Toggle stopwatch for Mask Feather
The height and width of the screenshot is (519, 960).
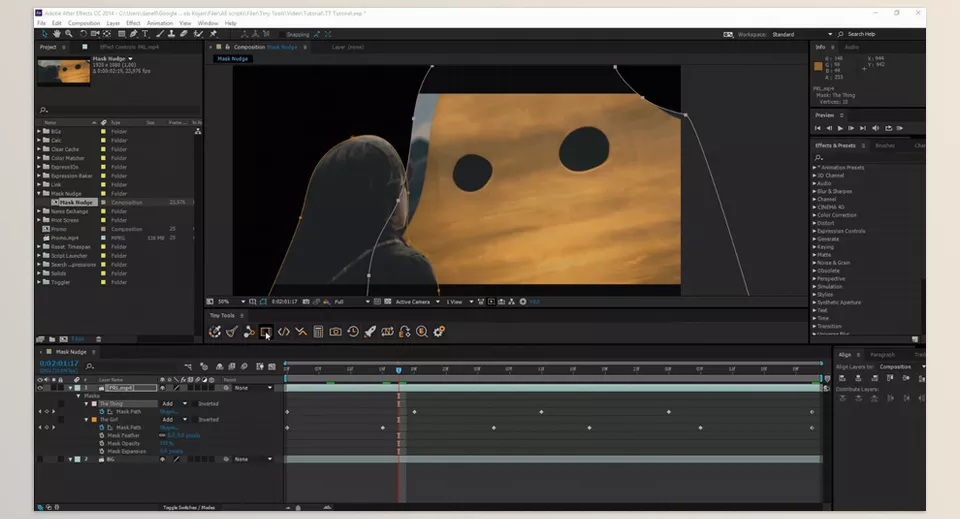pos(102,436)
